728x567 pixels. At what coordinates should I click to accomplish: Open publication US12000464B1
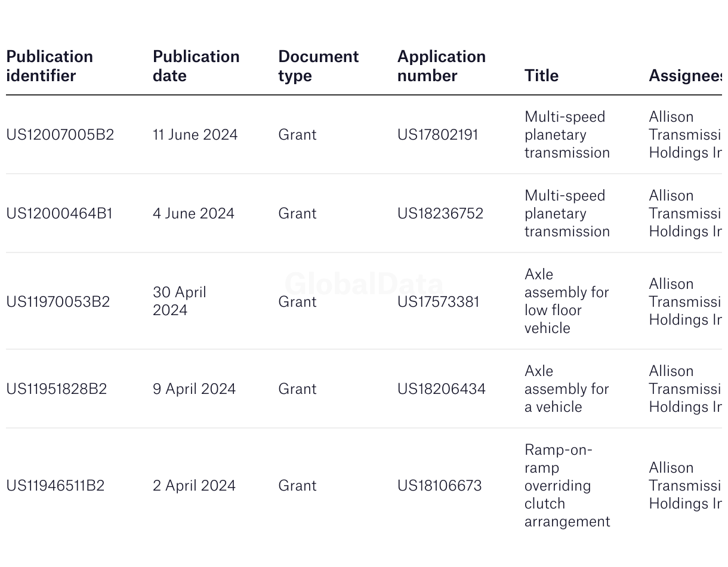[59, 214]
